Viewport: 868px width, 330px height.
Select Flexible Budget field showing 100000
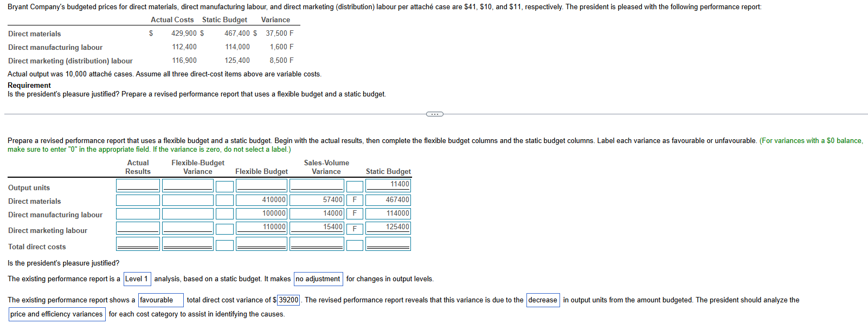[261, 213]
